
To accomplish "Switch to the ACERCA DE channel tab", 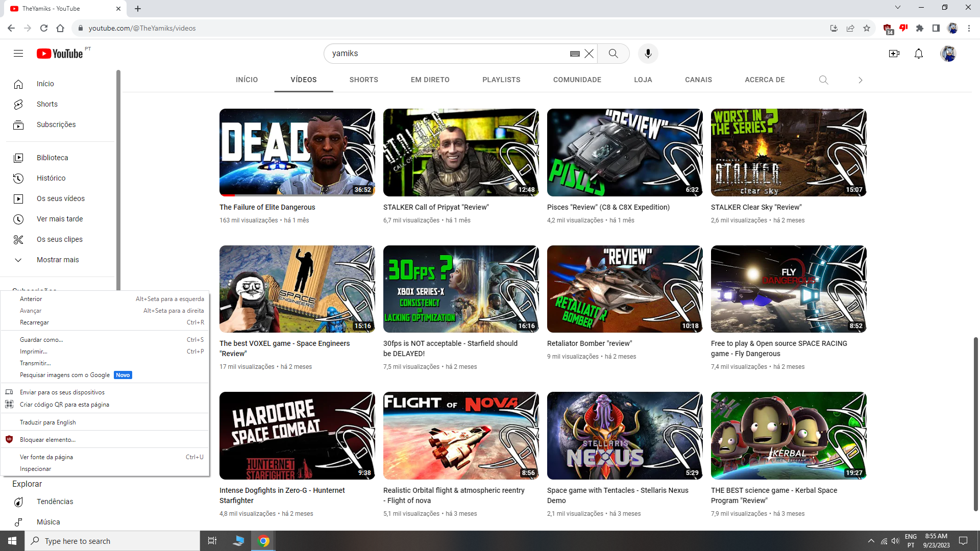I will pyautogui.click(x=765, y=80).
